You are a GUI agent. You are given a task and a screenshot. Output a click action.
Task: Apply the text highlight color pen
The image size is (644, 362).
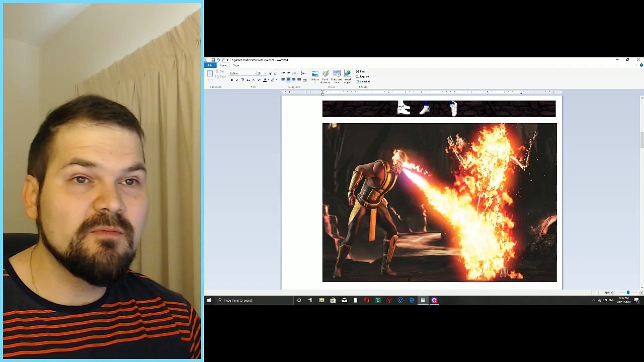(x=272, y=80)
